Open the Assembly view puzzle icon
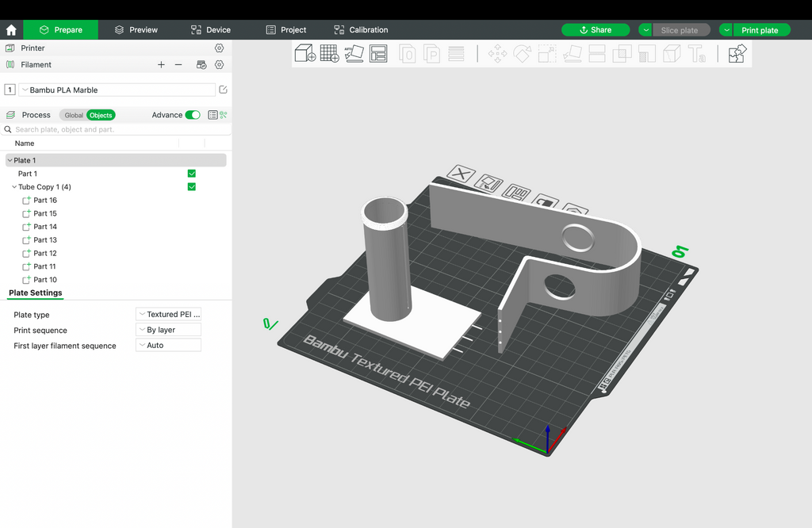812x528 pixels. [x=737, y=53]
